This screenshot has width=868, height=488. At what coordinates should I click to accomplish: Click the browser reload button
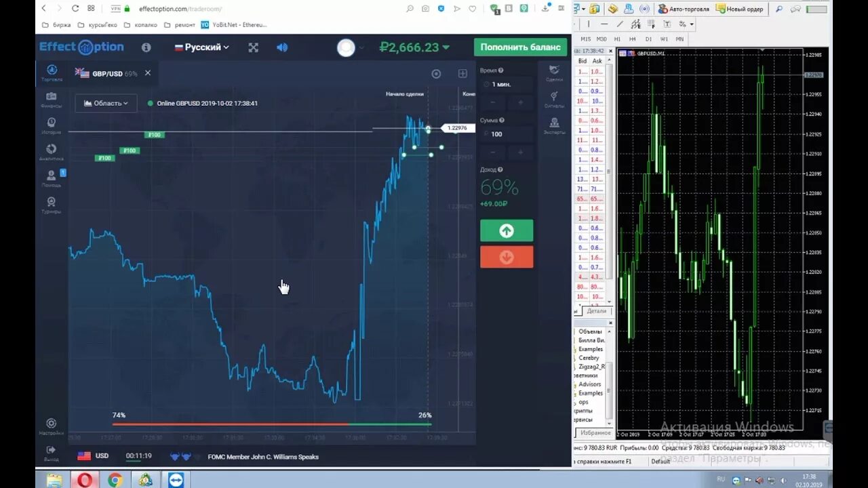[x=75, y=9]
